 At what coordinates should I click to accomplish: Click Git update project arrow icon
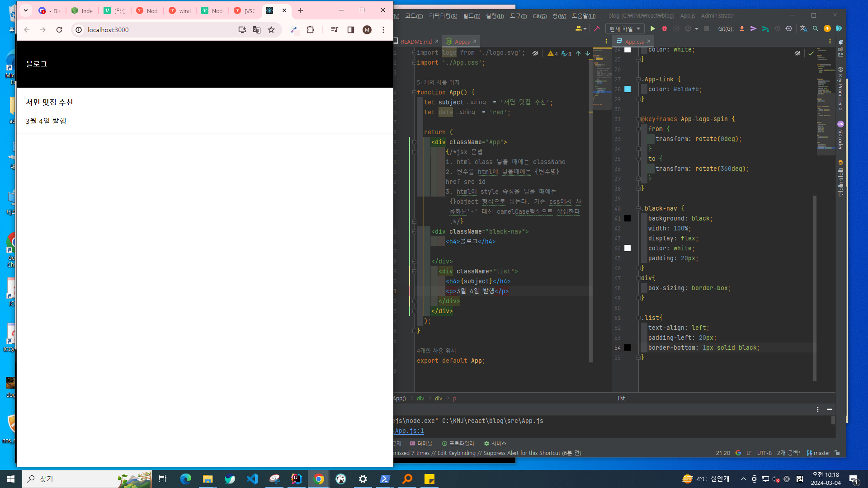click(x=742, y=28)
